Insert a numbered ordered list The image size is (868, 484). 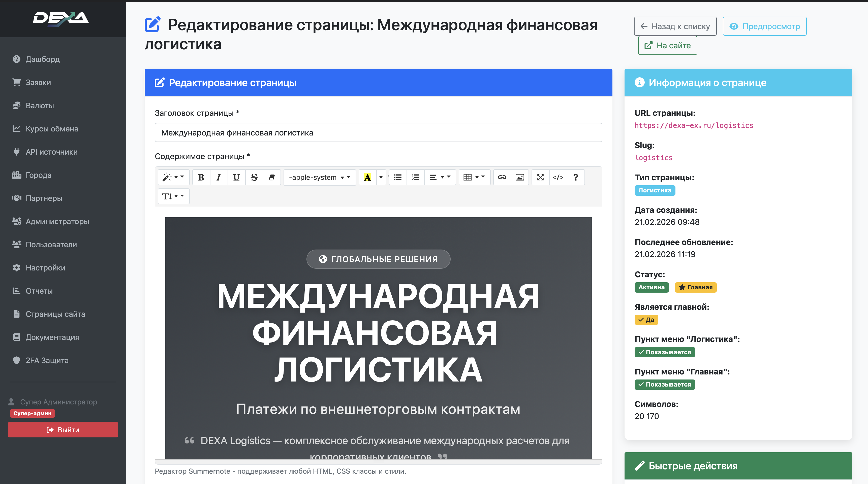pyautogui.click(x=415, y=177)
